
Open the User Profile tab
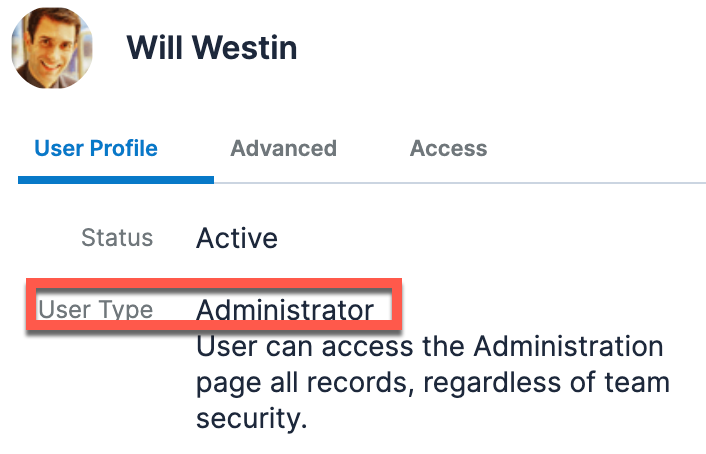click(x=96, y=149)
